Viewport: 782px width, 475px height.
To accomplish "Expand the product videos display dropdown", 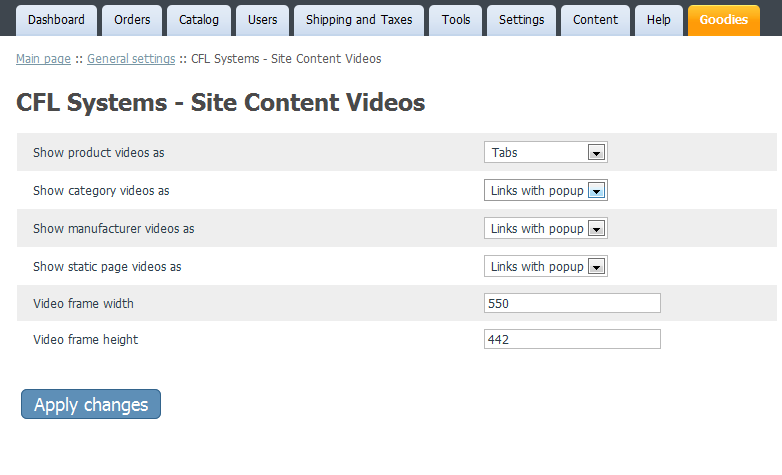I will click(546, 152).
